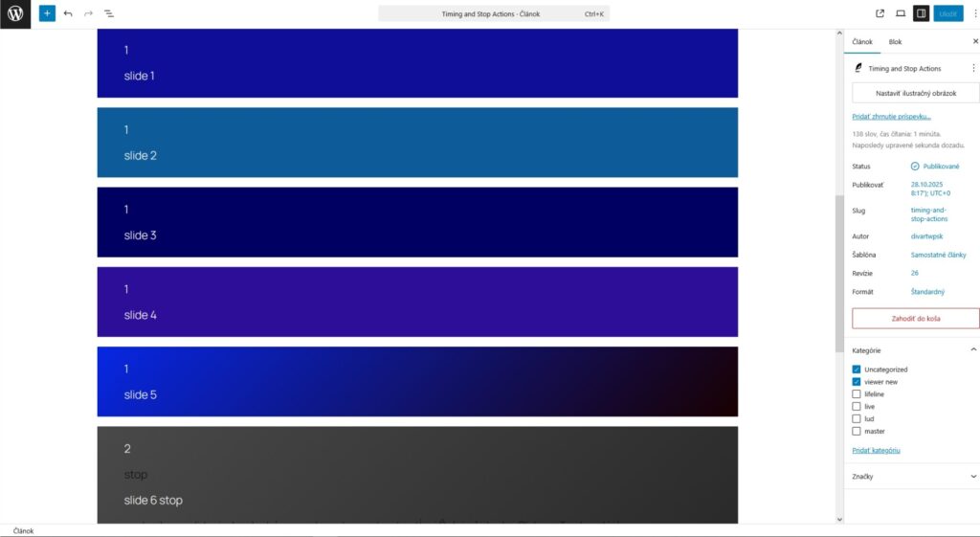Screen dimensions: 980x537
Task: Select the Článok tab
Action: pyautogui.click(x=862, y=42)
